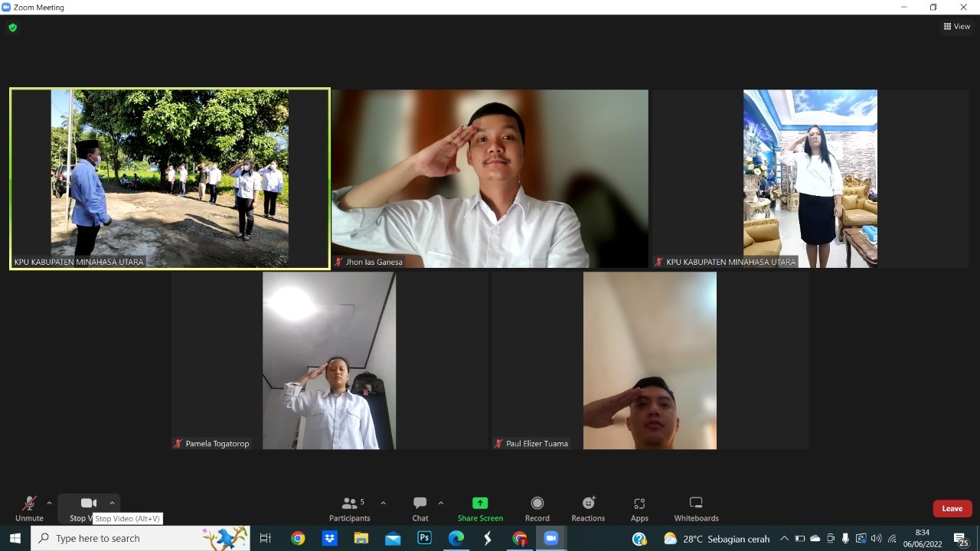Leave the meeting using the red button

[x=952, y=509]
